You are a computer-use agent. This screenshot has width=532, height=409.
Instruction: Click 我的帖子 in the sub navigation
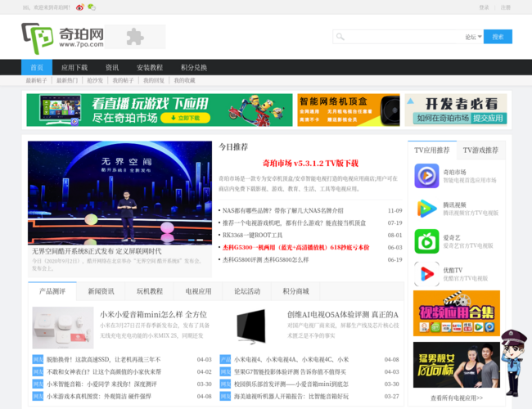pos(123,80)
